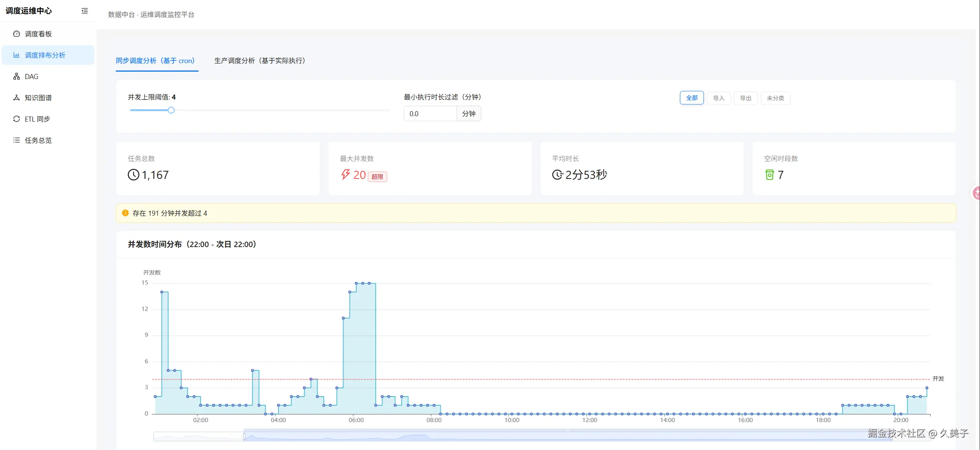Click the alert text 存在 191 分钟并发超过 4
Image resolution: width=980 pixels, height=450 pixels.
coord(170,213)
